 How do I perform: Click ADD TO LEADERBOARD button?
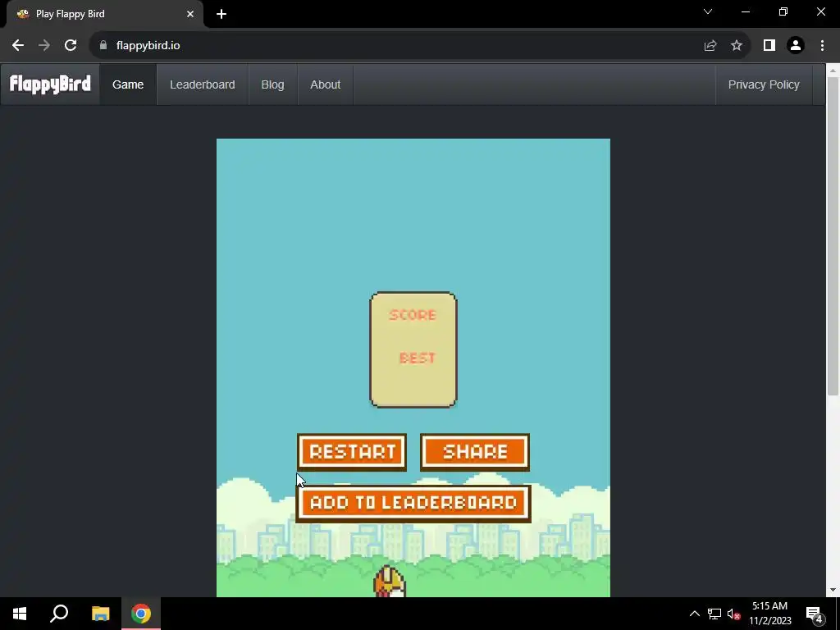pos(413,503)
